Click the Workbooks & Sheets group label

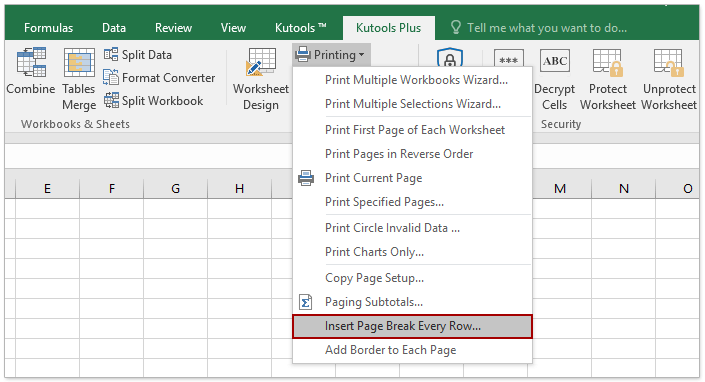coord(75,124)
